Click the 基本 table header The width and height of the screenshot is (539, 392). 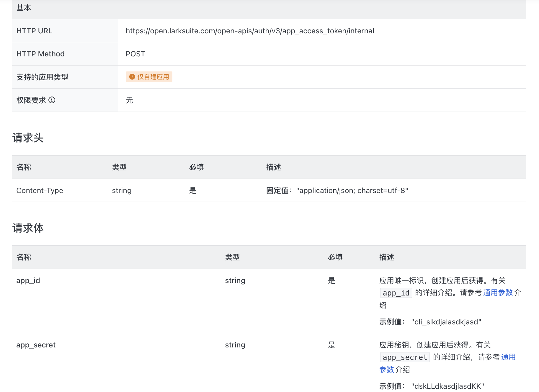point(24,8)
